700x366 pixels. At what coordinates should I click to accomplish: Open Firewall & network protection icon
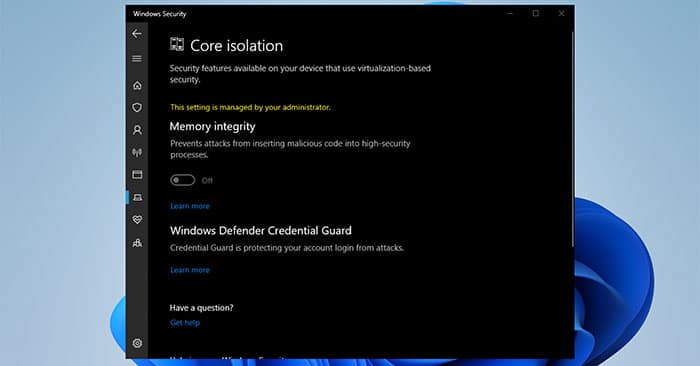137,152
